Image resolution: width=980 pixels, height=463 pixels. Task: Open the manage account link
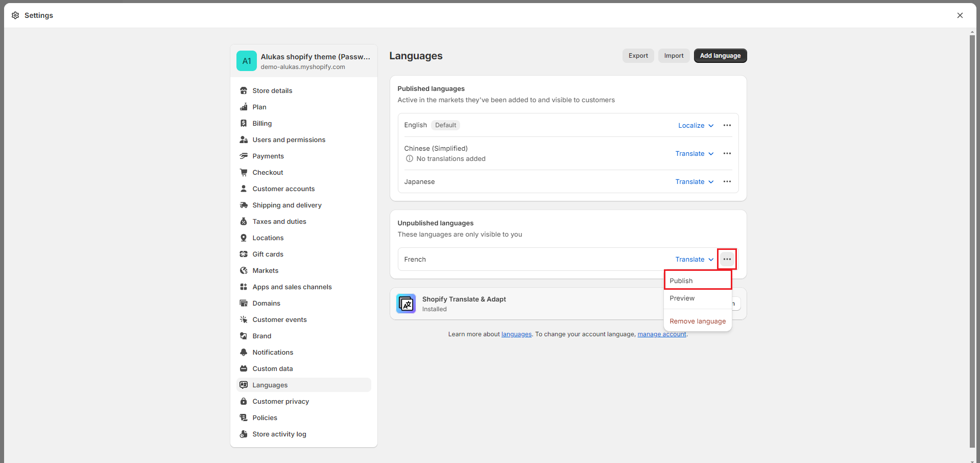coord(661,334)
